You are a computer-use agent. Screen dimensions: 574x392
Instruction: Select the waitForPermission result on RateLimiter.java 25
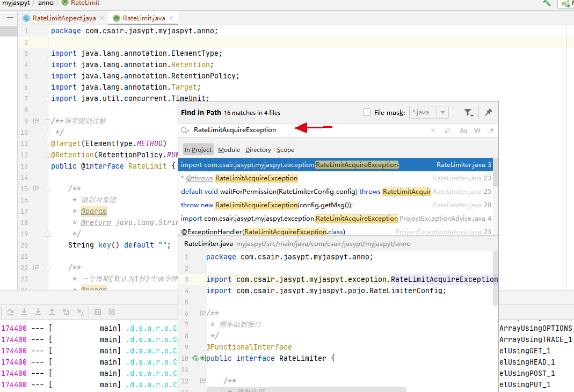coord(335,191)
